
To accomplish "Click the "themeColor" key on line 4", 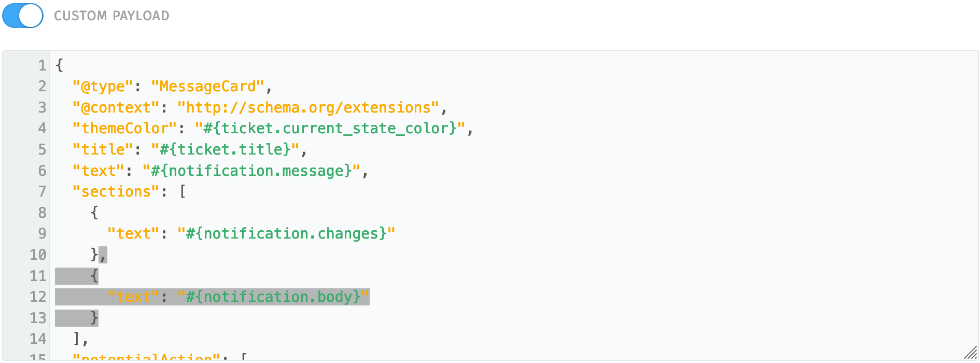I will pyautogui.click(x=125, y=128).
